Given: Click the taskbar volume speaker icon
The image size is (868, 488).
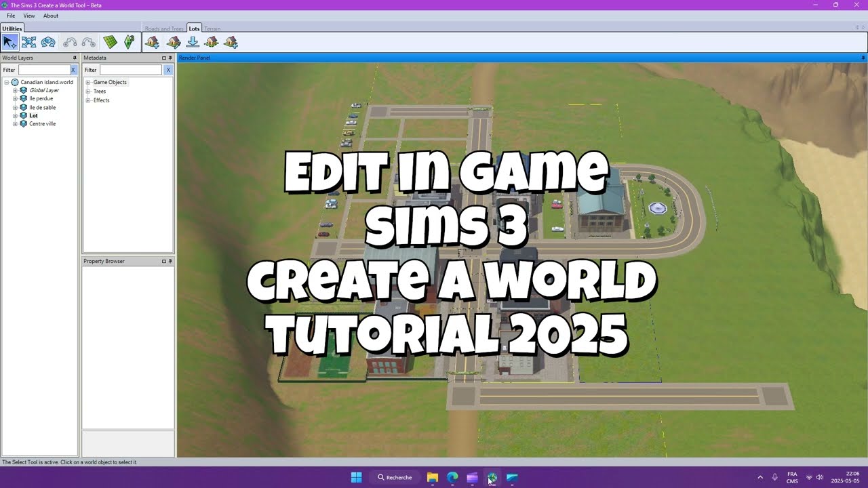Looking at the screenshot, I should coord(820,477).
